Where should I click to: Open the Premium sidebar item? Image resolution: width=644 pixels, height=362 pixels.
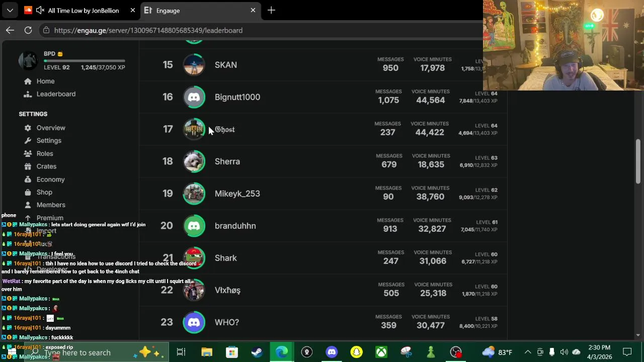(x=50, y=218)
